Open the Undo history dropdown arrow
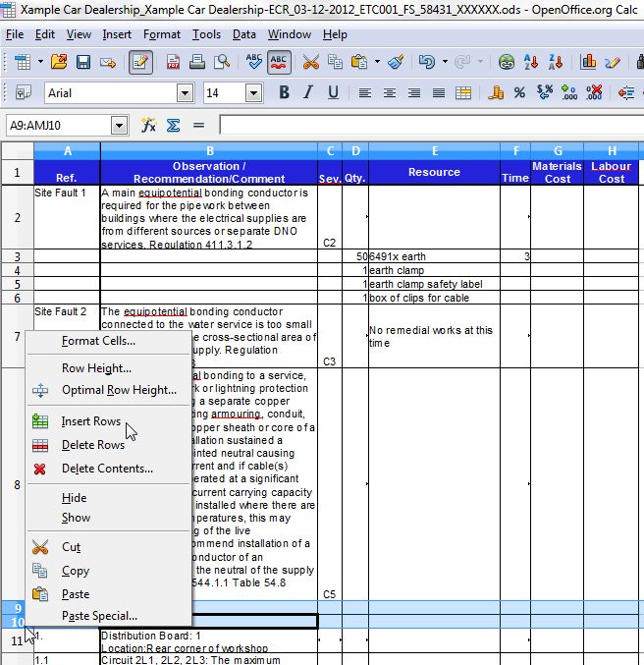Image resolution: width=644 pixels, height=665 pixels. click(445, 62)
